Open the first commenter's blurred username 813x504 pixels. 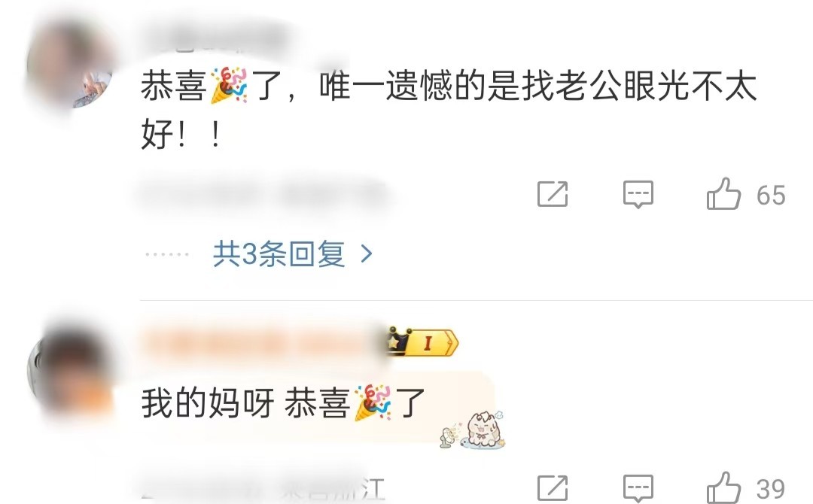[215, 38]
